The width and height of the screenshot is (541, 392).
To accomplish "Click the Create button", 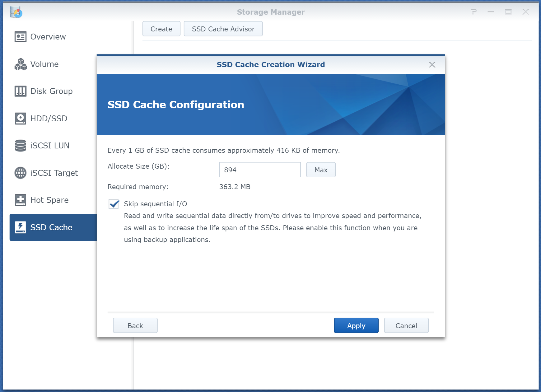I will [x=161, y=29].
